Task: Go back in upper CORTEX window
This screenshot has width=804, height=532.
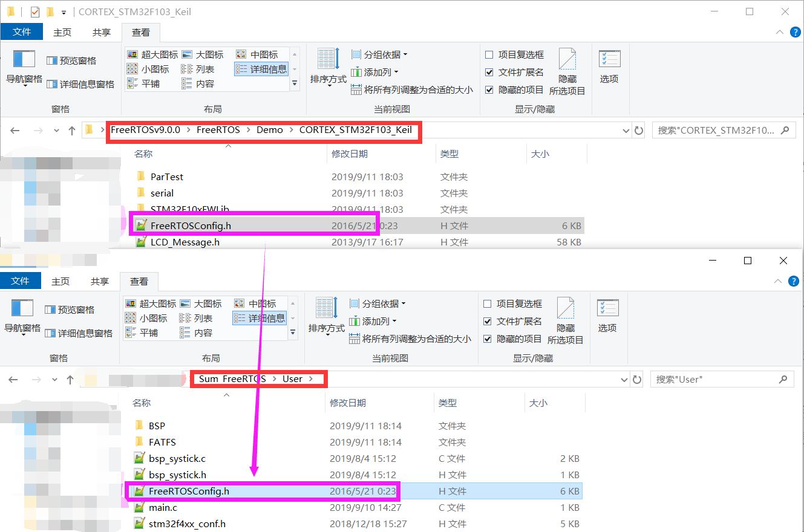Action: point(15,130)
